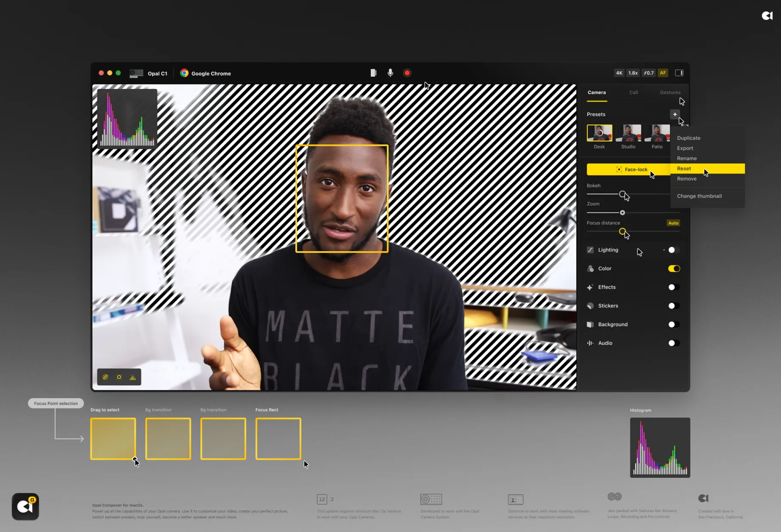Open the Google Chrome app selector
Viewport: 781px width, 532px height.
click(205, 73)
